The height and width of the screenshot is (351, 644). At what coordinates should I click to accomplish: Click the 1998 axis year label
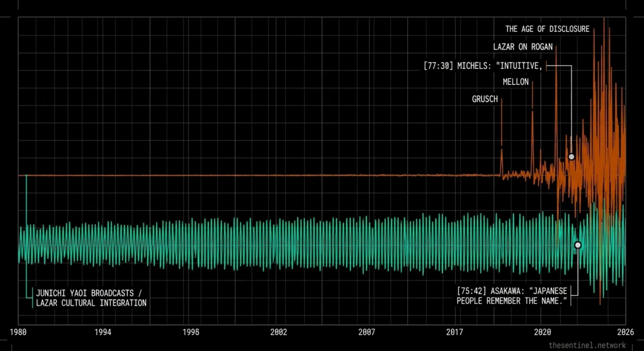click(191, 332)
